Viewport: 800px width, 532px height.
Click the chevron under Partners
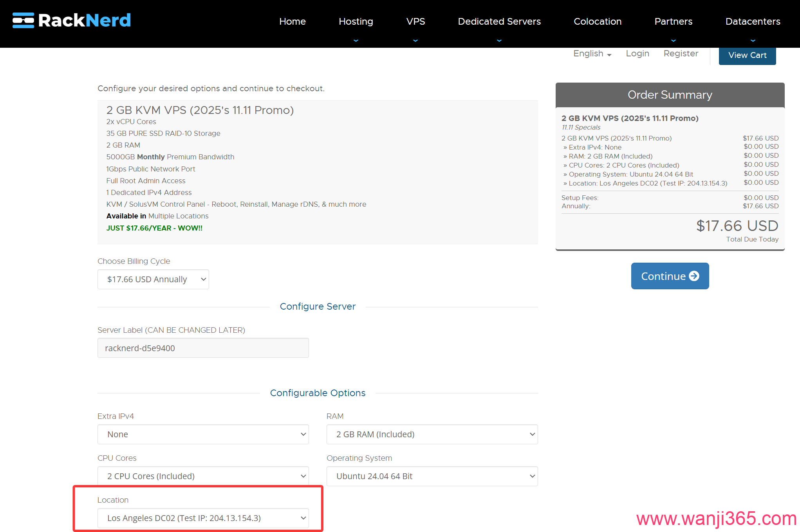coord(673,40)
